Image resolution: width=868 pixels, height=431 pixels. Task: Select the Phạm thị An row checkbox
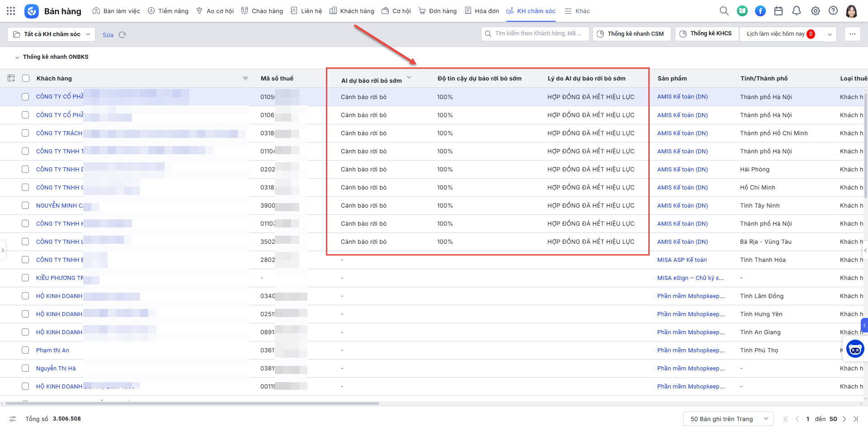coord(25,350)
